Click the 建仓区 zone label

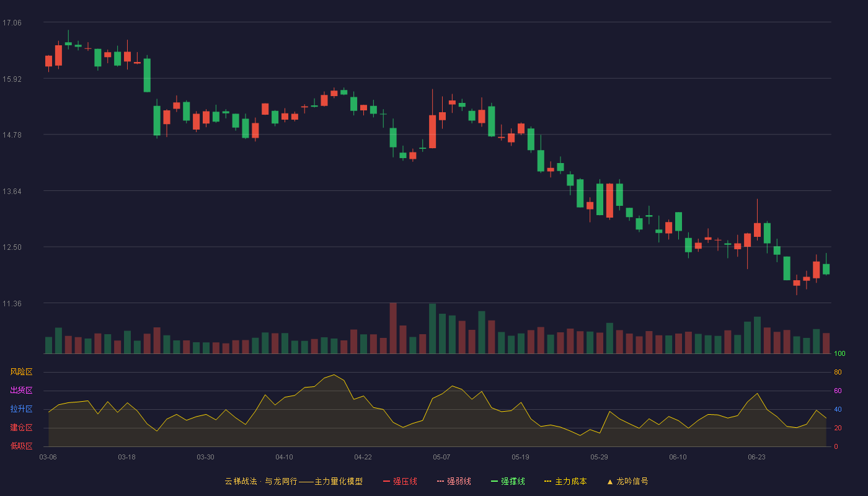(21, 428)
